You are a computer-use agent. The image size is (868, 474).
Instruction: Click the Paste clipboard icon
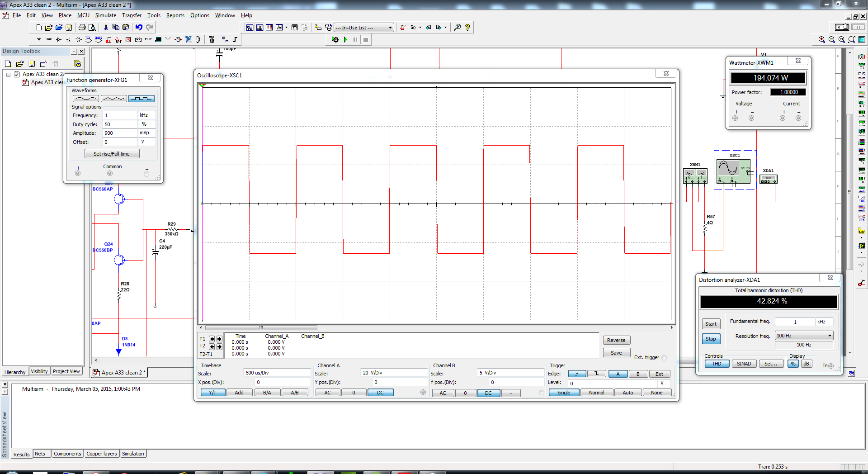tap(126, 28)
